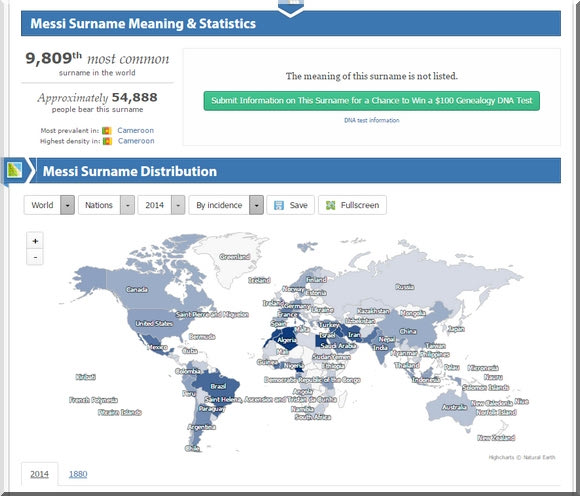Image resolution: width=580 pixels, height=496 pixels.
Task: Open the World region dropdown
Action: point(49,205)
